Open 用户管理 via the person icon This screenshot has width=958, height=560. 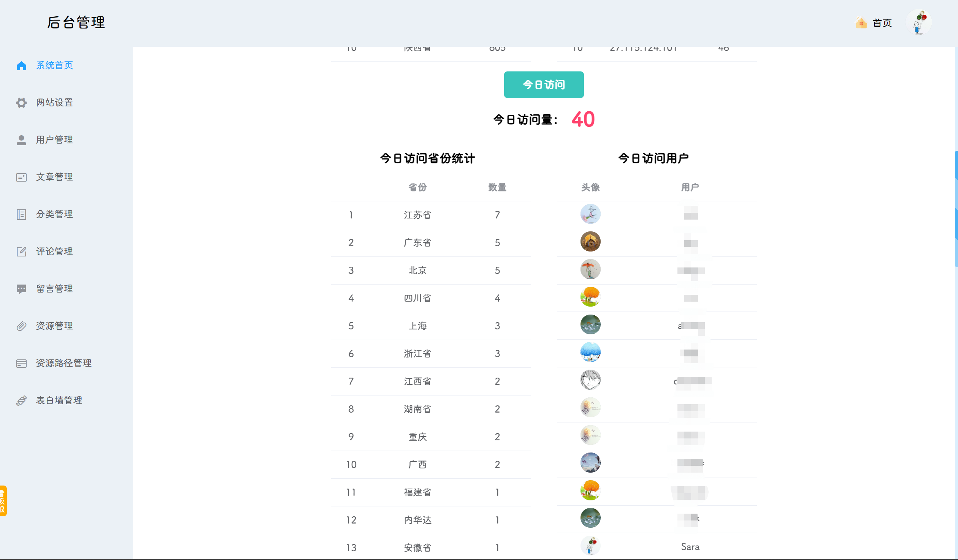point(21,140)
